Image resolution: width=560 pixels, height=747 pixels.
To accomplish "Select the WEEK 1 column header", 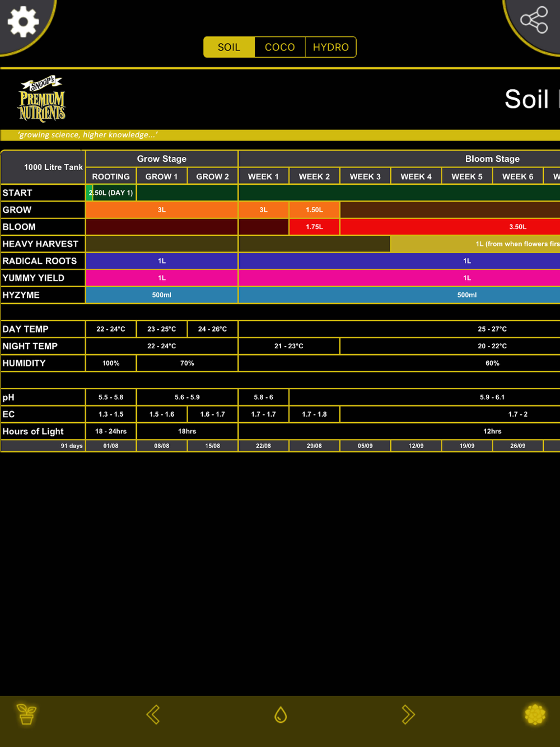I will tap(264, 176).
